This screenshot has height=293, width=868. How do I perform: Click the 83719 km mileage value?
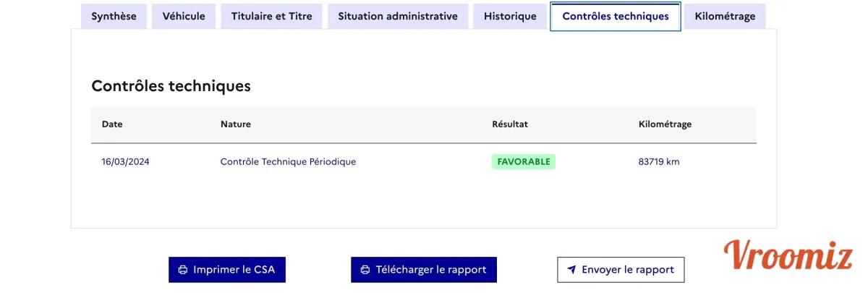[x=659, y=162]
